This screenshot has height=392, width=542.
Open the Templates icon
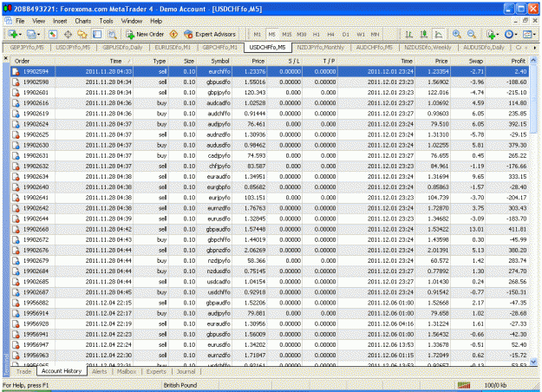(527, 34)
